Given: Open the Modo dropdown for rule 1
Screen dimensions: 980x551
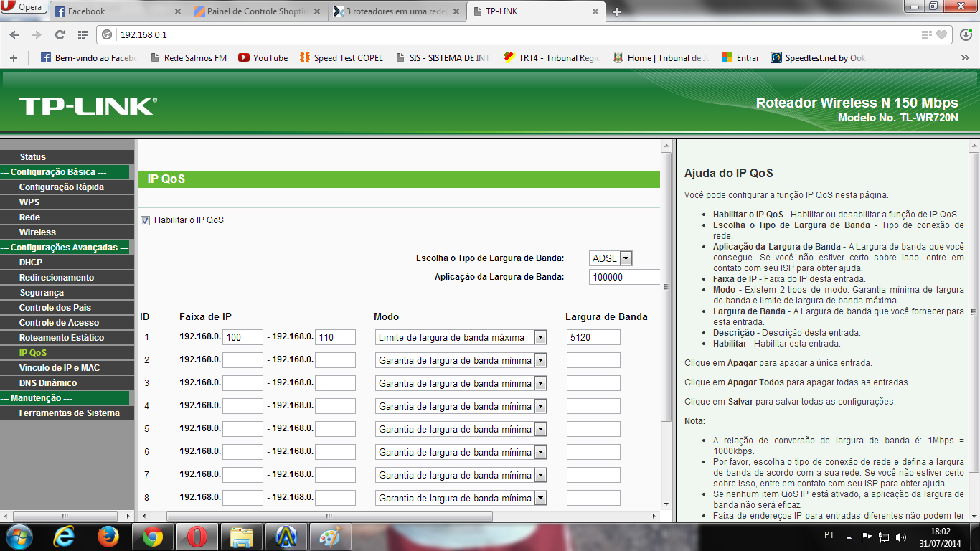Looking at the screenshot, I should 461,337.
